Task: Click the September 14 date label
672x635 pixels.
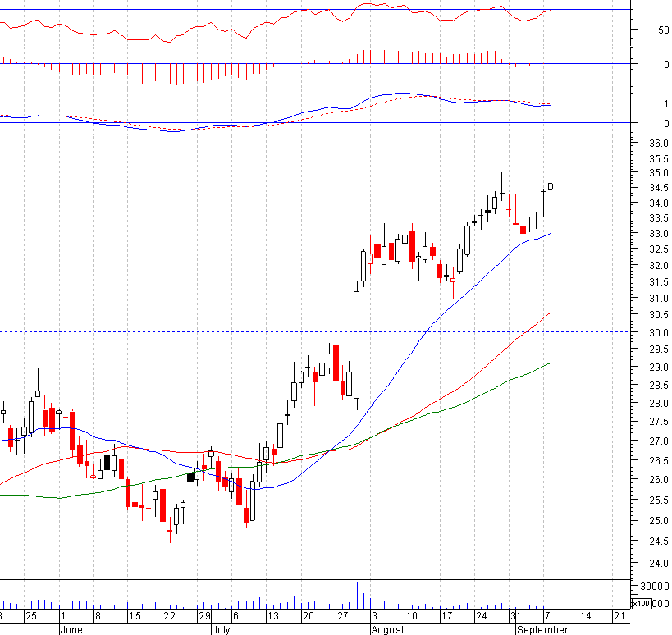Action: (x=585, y=616)
